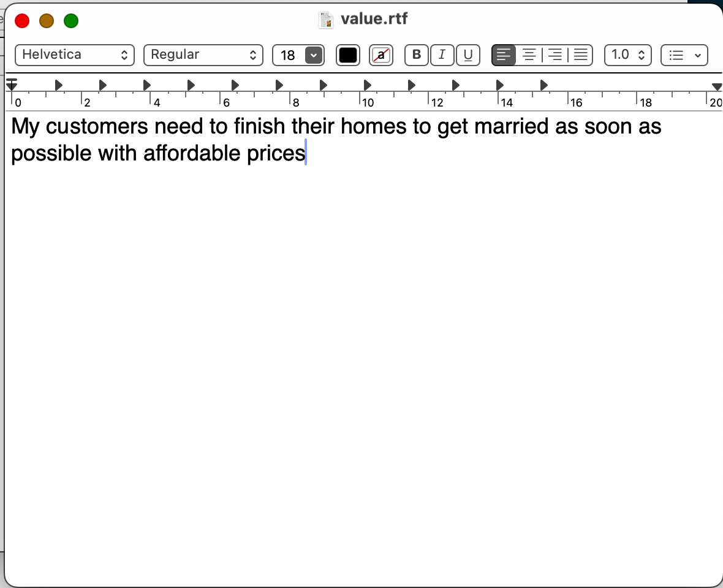Open the 1.0 line spacing dropdown

[x=627, y=55]
